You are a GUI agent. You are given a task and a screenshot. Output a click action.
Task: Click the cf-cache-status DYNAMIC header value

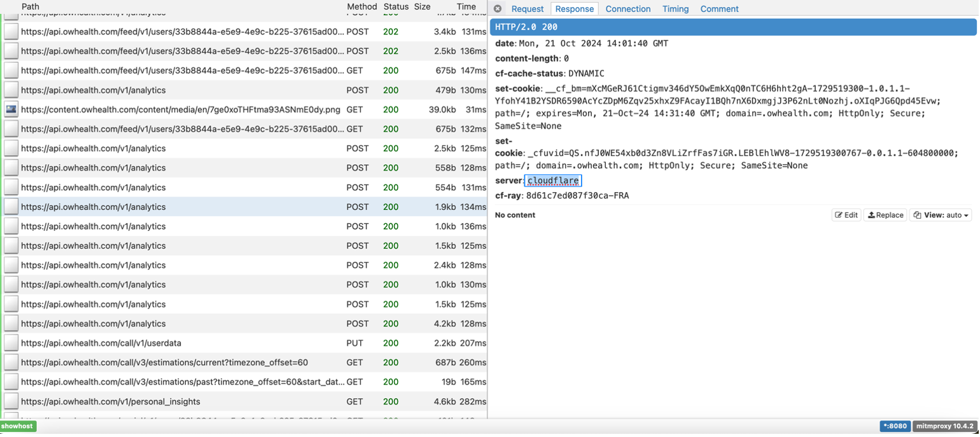coord(585,73)
